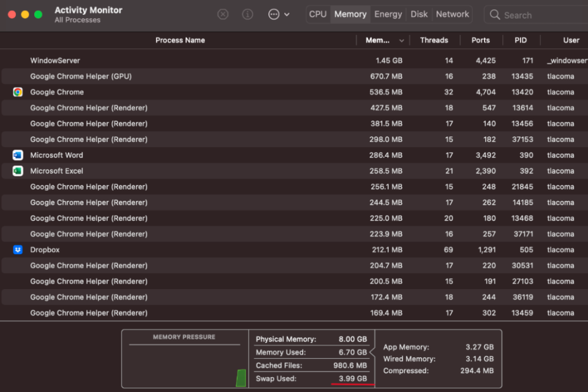Click the Swap Used 3.99 GB value
This screenshot has width=588, height=392.
click(353, 379)
